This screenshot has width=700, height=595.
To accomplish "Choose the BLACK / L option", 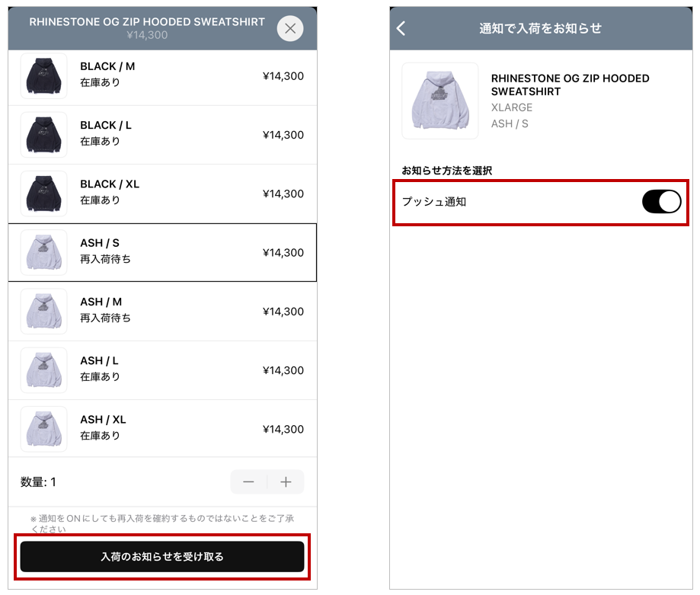I will pos(162,135).
